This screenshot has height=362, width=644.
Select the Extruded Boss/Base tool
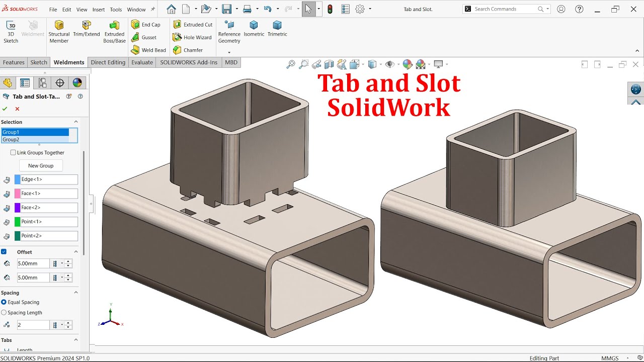point(114,32)
